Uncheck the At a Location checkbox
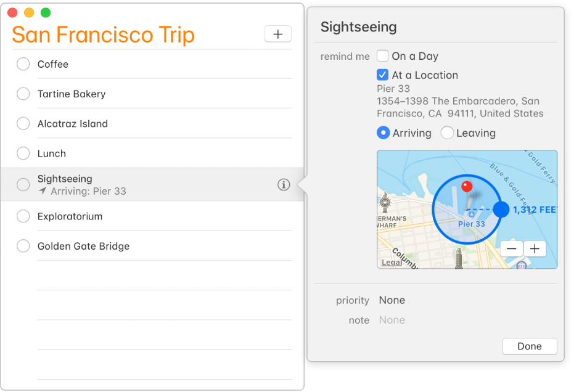Viewport: 574px width, 392px height. click(x=383, y=75)
